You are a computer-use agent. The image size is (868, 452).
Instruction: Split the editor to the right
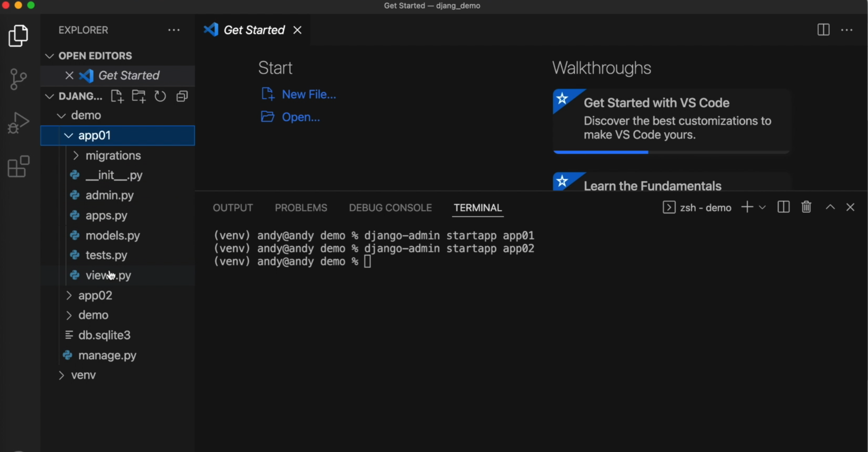[823, 30]
